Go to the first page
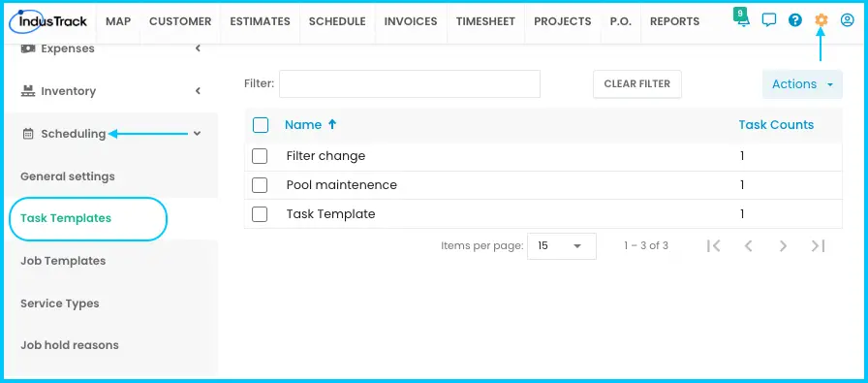Screen dimensions: 868x383 point(714,245)
